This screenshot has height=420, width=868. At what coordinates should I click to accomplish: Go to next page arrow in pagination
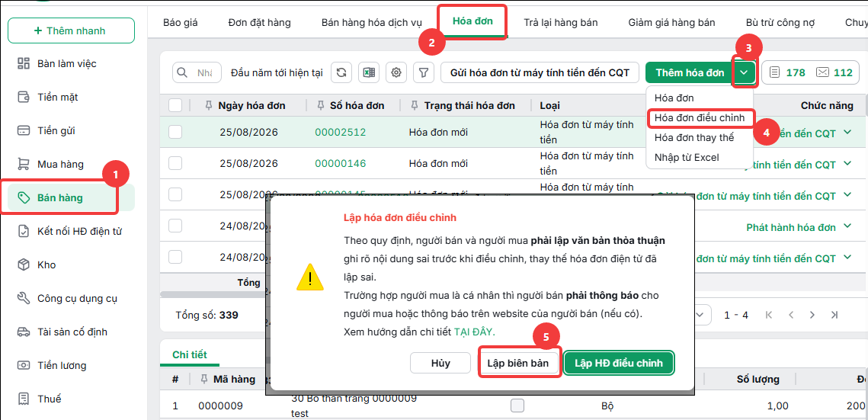tap(812, 315)
